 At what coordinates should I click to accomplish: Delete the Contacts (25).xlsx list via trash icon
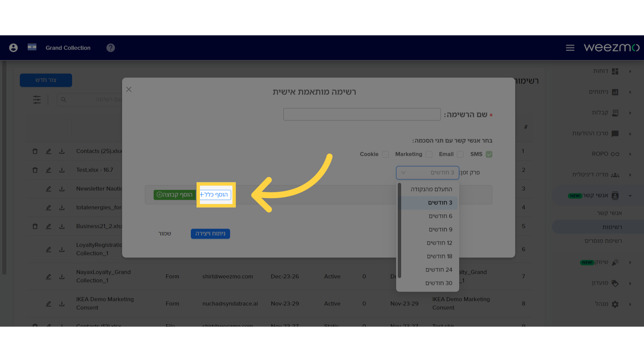click(x=35, y=151)
